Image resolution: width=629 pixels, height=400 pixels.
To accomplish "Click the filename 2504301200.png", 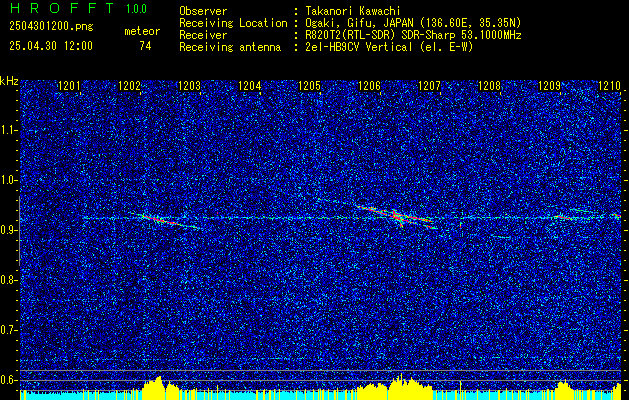I will (51, 27).
